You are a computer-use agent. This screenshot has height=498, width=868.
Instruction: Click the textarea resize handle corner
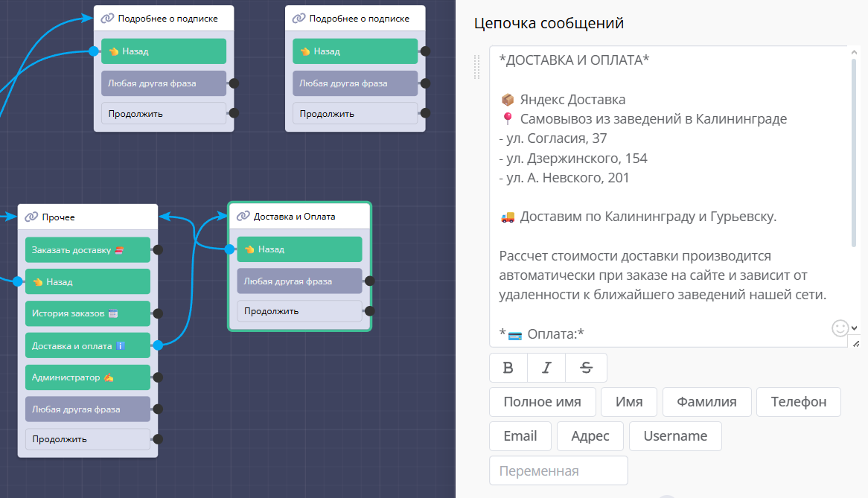pyautogui.click(x=855, y=343)
